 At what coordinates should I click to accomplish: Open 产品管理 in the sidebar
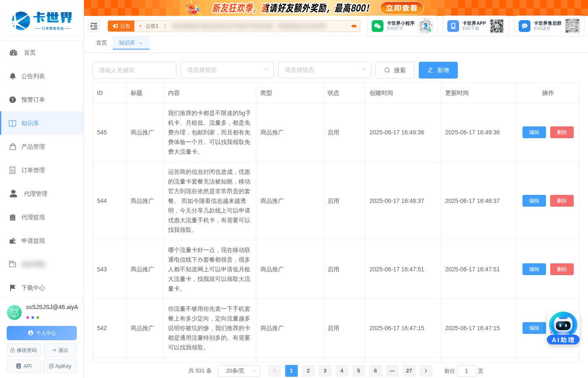click(x=42, y=147)
